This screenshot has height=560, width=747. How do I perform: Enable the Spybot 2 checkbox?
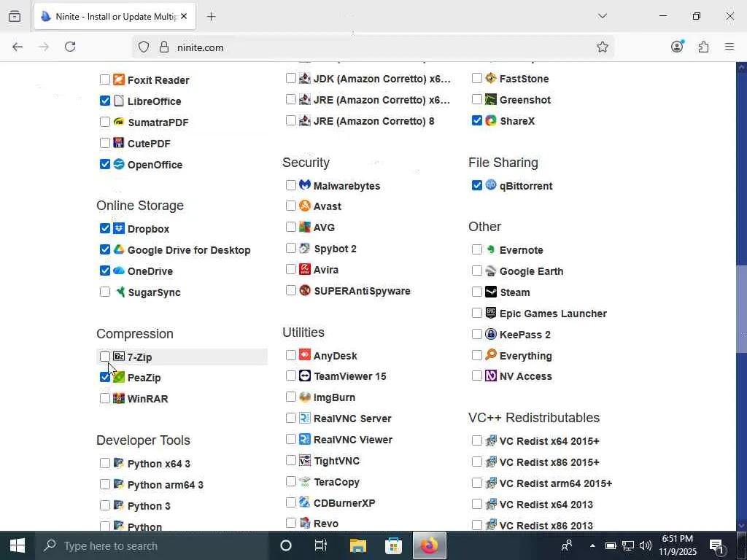pos(290,248)
